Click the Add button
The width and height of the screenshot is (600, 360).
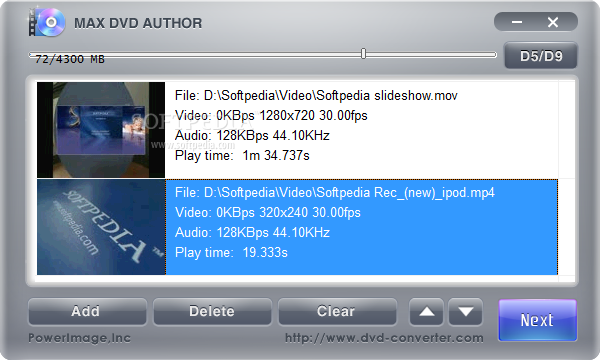click(87, 311)
